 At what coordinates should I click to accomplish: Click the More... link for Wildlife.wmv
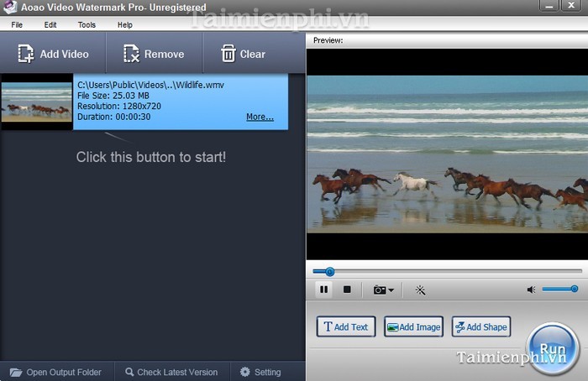click(x=260, y=117)
